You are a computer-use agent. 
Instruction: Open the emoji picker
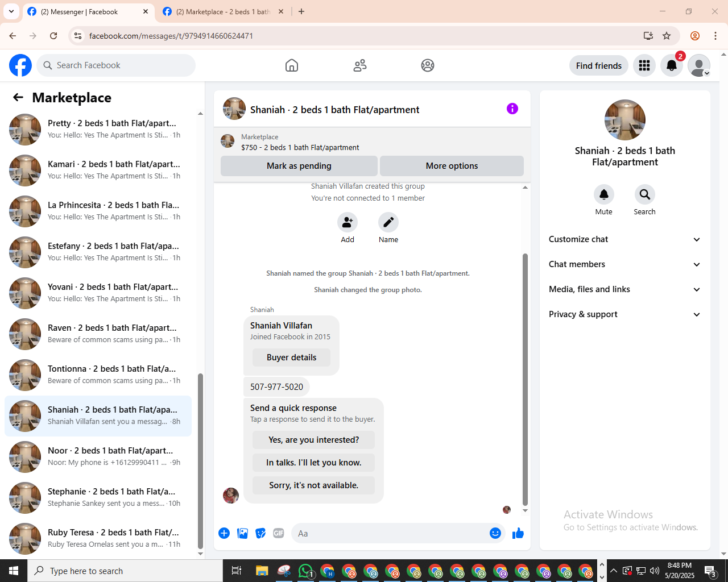pyautogui.click(x=495, y=533)
